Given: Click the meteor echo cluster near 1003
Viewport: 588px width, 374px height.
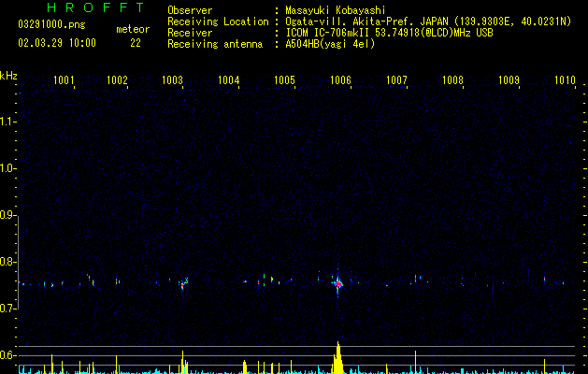Looking at the screenshot, I should pyautogui.click(x=184, y=283).
